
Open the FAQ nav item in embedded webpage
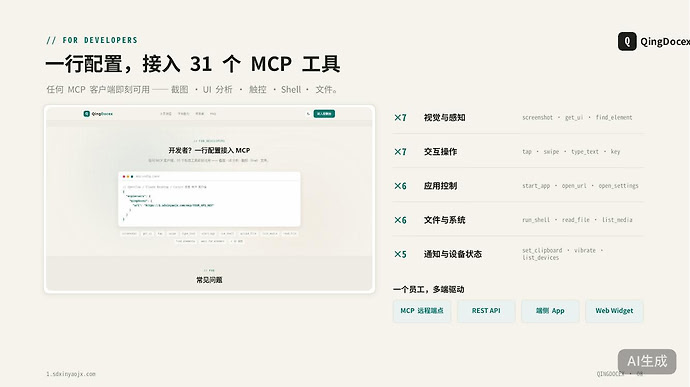click(213, 114)
